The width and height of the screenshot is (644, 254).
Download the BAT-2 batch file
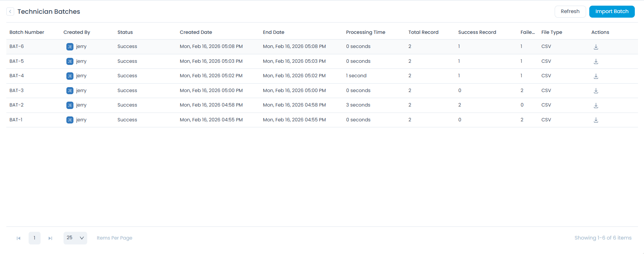click(x=596, y=105)
